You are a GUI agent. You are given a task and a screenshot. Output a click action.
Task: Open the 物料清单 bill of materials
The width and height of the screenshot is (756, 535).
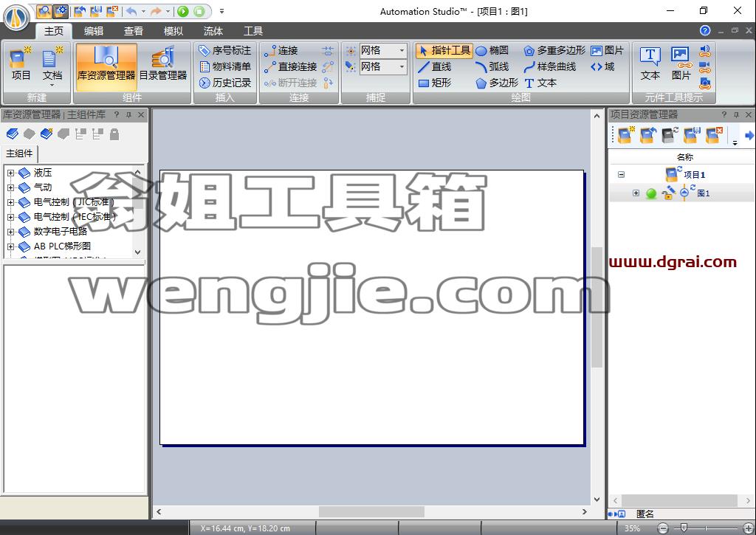point(225,66)
